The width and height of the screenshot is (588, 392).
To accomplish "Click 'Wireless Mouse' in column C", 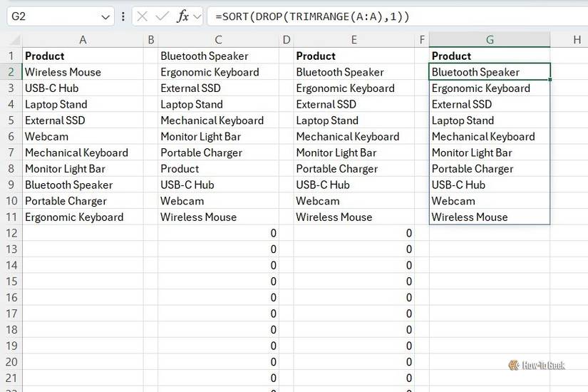I will click(x=199, y=217).
